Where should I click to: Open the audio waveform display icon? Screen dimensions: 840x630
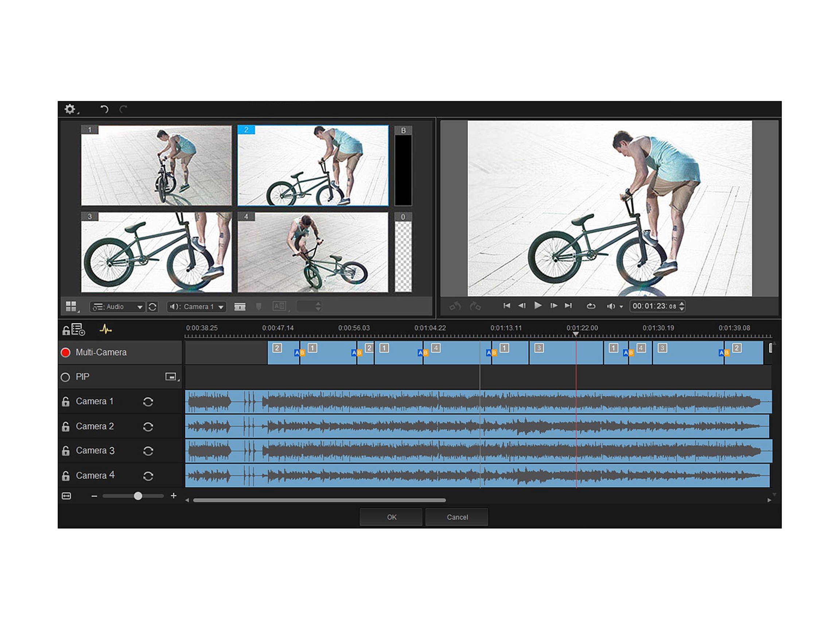coord(106,330)
